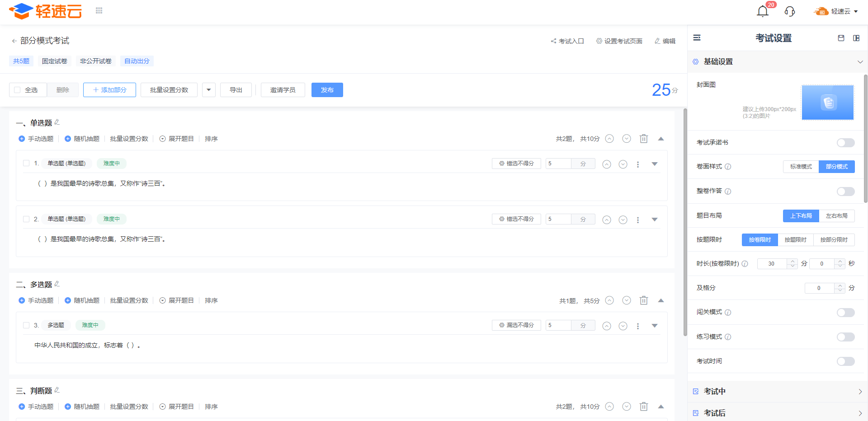The height and width of the screenshot is (421, 868).
Task: Click the 封面图 cover image thumbnail
Action: pos(827,103)
